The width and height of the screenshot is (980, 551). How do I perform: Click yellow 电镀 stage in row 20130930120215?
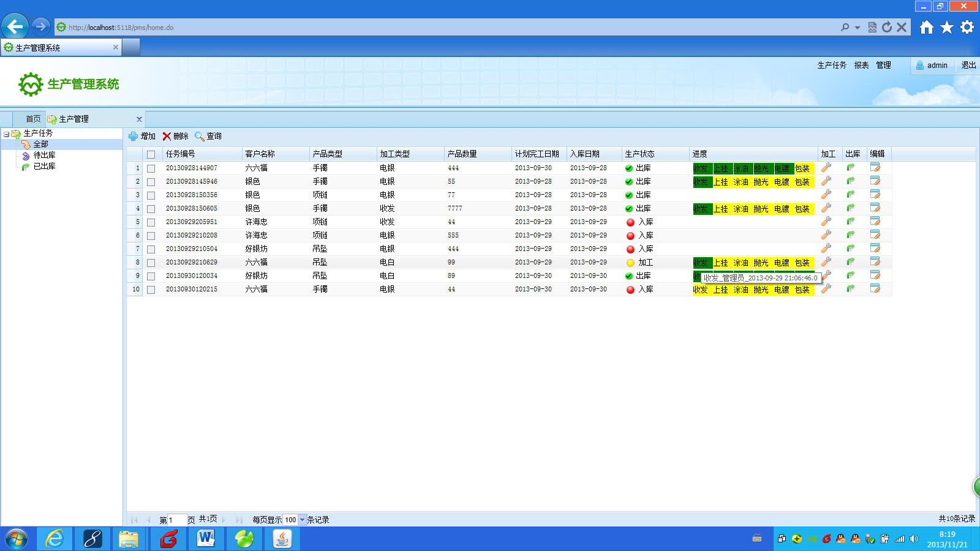tap(782, 290)
